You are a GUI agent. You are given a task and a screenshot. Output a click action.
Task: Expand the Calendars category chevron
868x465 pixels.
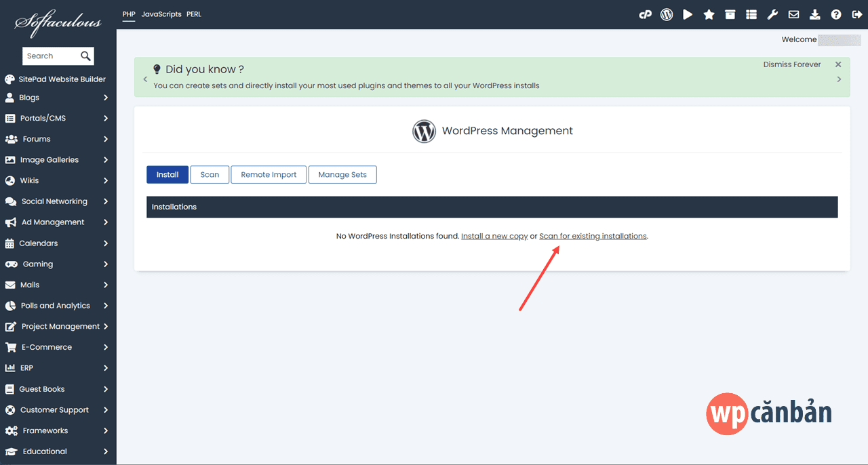(106, 243)
